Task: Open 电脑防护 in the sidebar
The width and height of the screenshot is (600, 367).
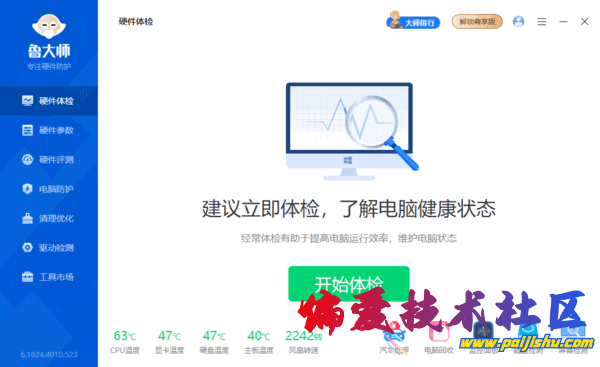Action: [x=49, y=189]
